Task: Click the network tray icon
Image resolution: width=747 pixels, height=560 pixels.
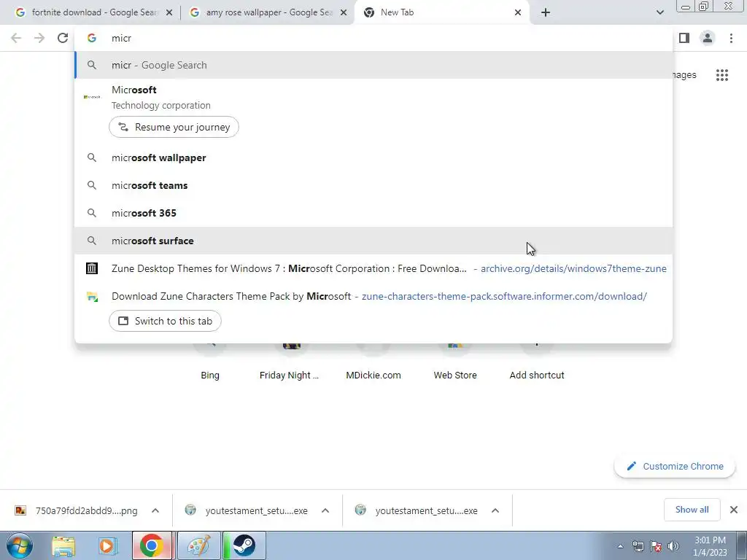Action: coord(638,546)
